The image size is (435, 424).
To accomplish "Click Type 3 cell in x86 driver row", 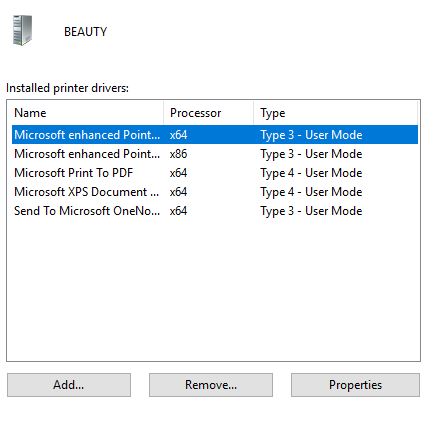I will (311, 154).
